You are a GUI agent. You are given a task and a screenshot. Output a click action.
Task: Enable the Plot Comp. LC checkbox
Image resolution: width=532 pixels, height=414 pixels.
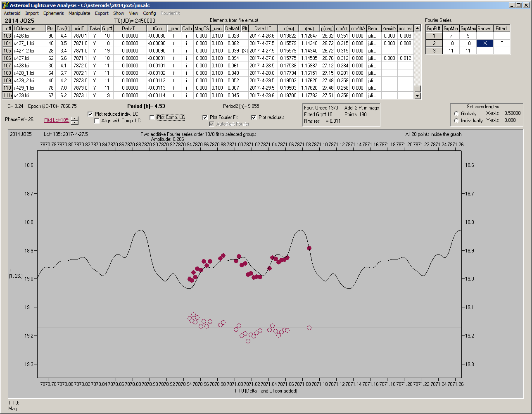[x=152, y=117]
